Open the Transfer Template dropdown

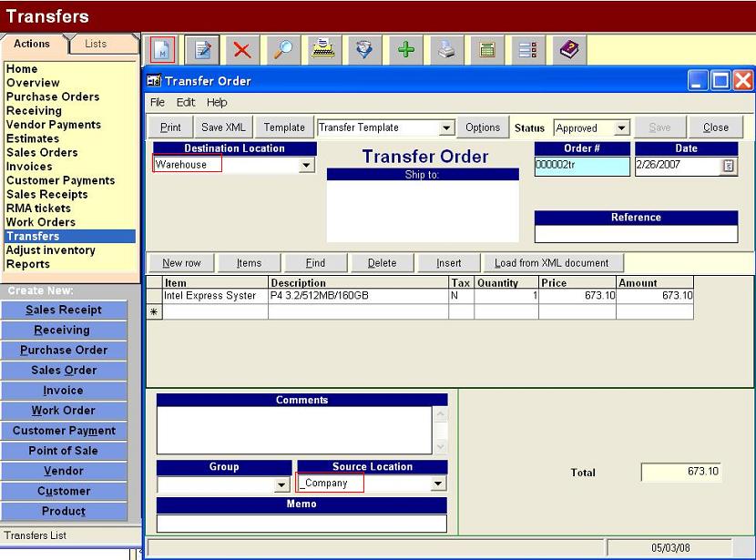446,128
